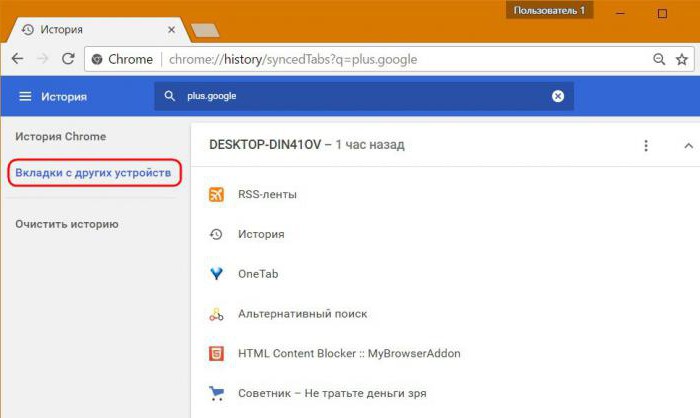Go back with the browser back arrow
This screenshot has width=700, height=418.
point(17,59)
